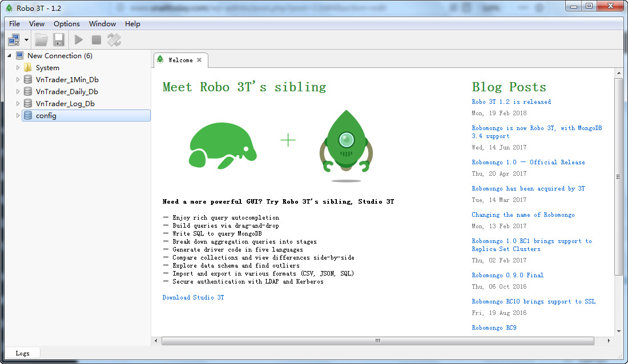This screenshot has width=628, height=364.
Task: Click the Save floppy disk icon
Action: click(x=58, y=39)
